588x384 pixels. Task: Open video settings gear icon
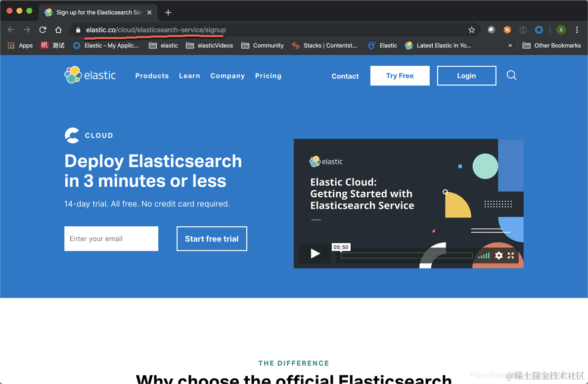(x=499, y=256)
